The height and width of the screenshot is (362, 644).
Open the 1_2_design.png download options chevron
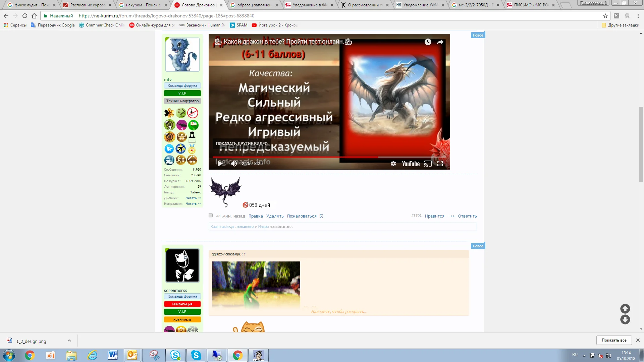coord(69,341)
